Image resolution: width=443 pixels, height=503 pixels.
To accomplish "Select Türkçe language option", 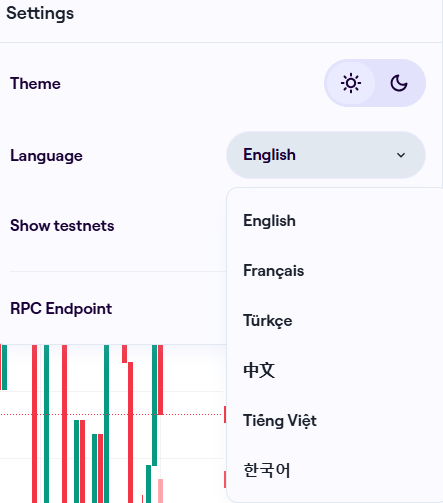I will tap(267, 321).
